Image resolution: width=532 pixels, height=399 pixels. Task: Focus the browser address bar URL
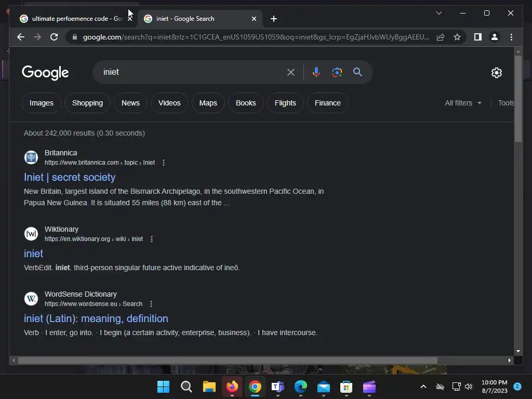pyautogui.click(x=256, y=37)
